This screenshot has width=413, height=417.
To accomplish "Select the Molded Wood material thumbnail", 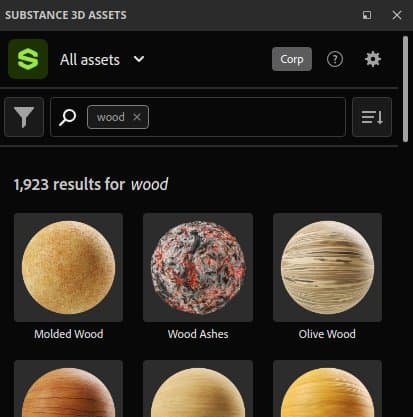I will click(68, 267).
